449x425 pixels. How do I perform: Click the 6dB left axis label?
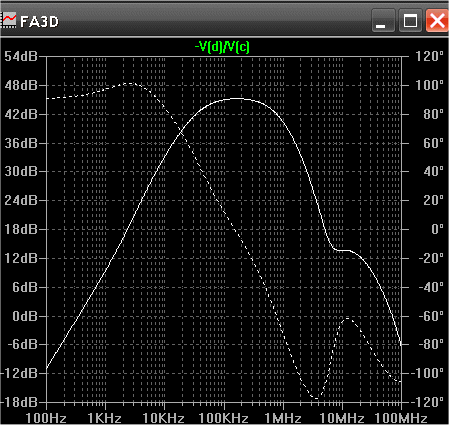tap(25, 287)
